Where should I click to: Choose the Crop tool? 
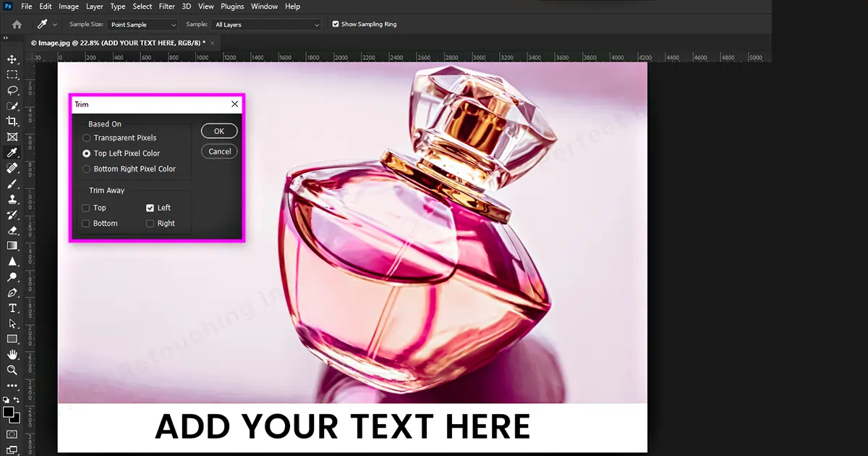click(12, 121)
